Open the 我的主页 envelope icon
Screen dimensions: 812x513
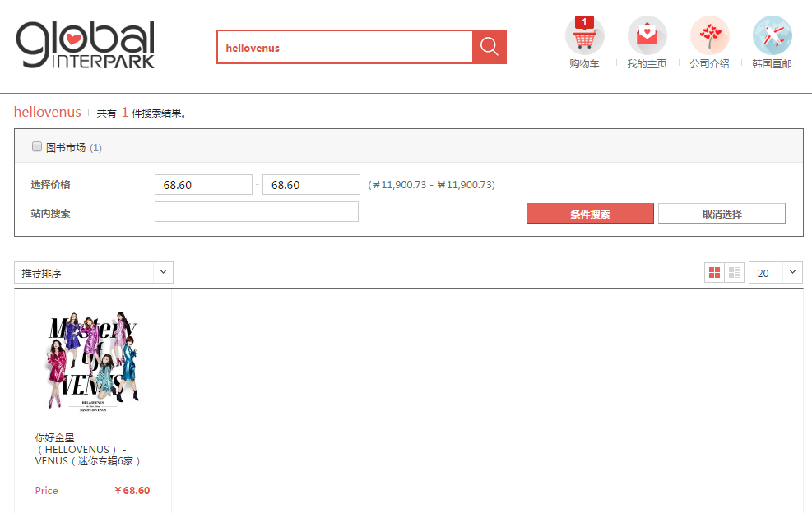647,35
